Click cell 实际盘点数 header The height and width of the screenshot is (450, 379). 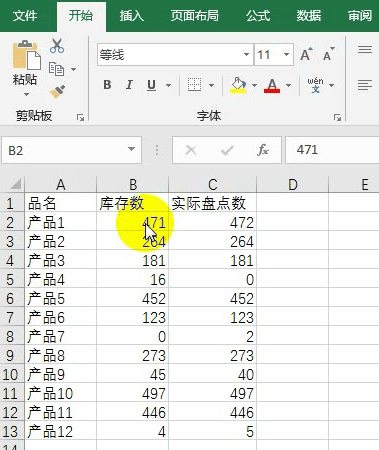pos(213,203)
